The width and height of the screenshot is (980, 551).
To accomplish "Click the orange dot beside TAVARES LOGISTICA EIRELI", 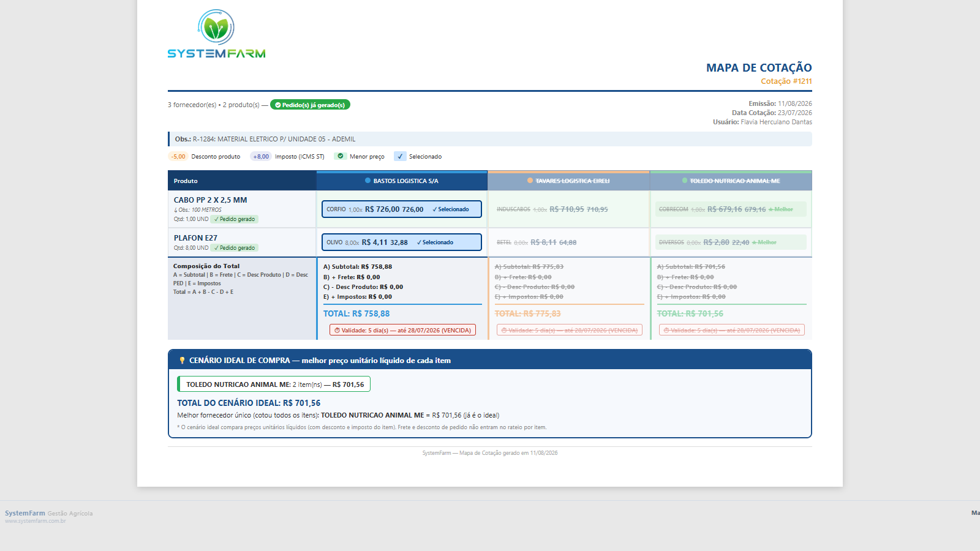I will (530, 181).
